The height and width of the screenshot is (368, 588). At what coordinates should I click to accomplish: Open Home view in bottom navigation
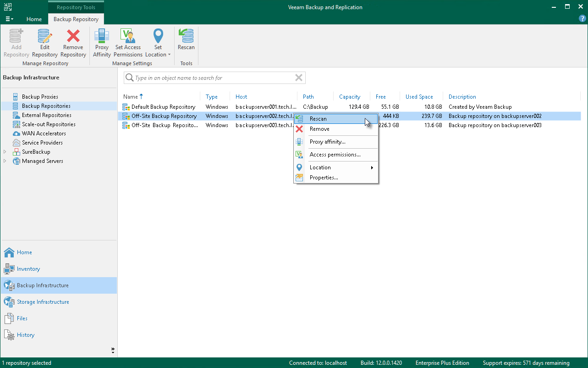pyautogui.click(x=59, y=252)
